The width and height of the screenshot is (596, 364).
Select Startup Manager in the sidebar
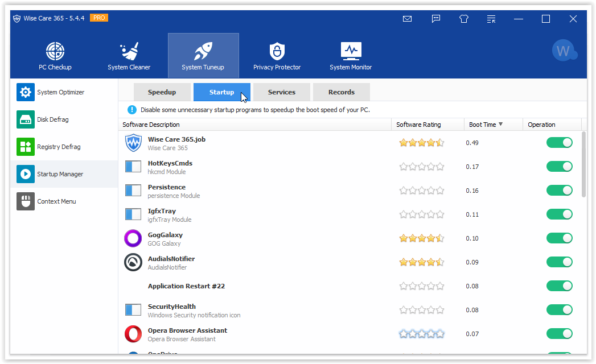click(x=64, y=174)
